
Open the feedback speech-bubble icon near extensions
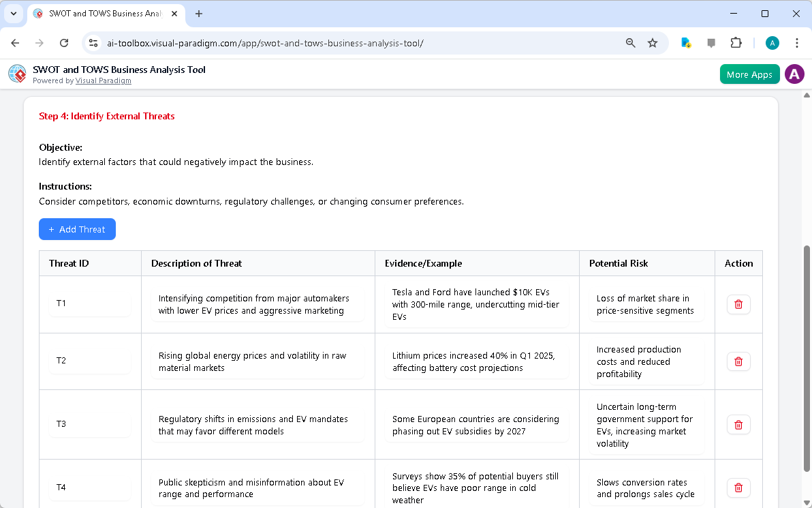pyautogui.click(x=711, y=42)
